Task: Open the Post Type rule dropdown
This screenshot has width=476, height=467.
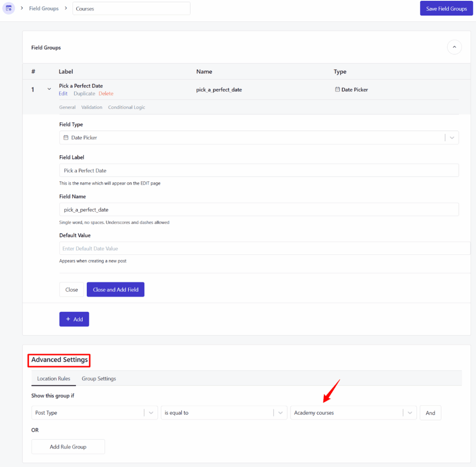Action: 150,413
